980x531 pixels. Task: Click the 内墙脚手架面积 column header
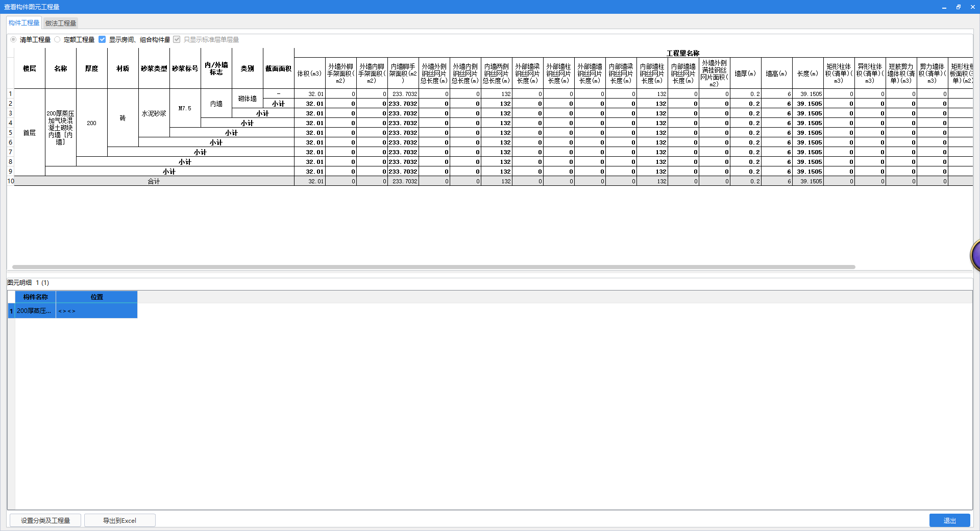[403, 74]
